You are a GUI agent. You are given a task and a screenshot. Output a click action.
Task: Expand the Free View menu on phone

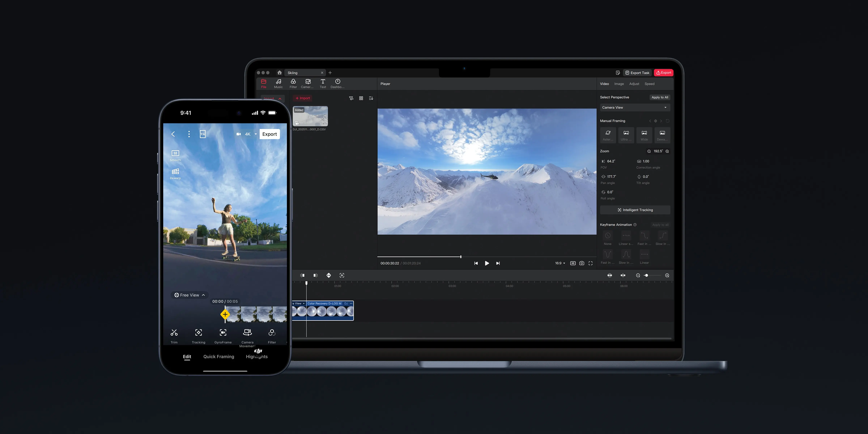coord(189,295)
